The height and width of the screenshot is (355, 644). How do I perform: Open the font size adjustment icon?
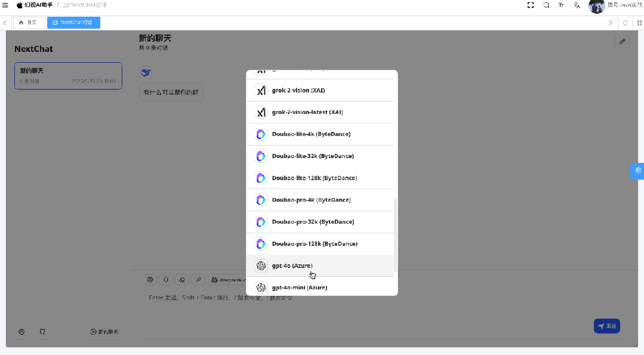pyautogui.click(x=561, y=5)
